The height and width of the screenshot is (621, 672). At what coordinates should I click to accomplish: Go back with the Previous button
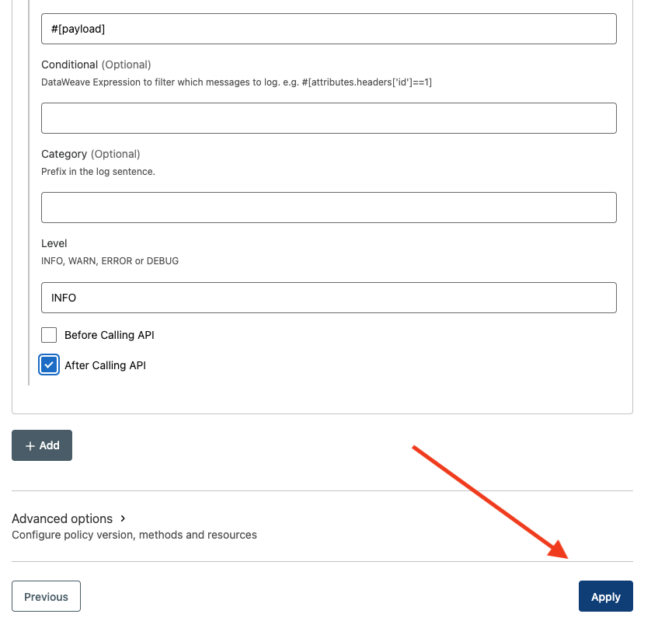[x=46, y=596]
